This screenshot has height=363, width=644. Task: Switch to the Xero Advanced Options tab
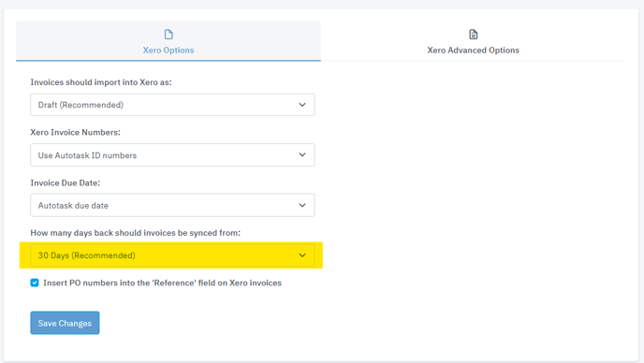[473, 41]
